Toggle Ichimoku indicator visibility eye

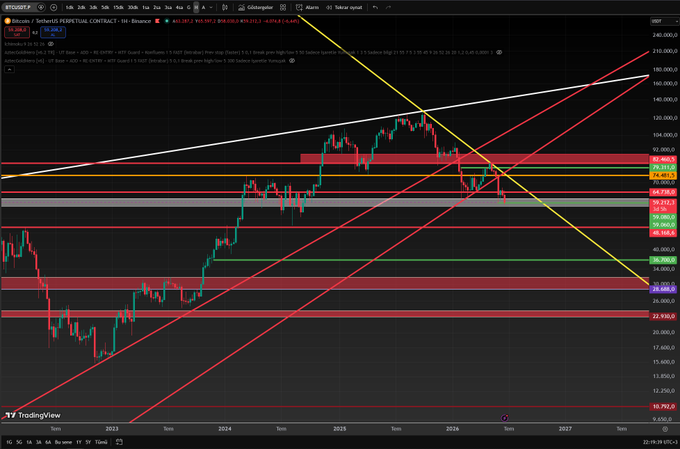[x=51, y=44]
